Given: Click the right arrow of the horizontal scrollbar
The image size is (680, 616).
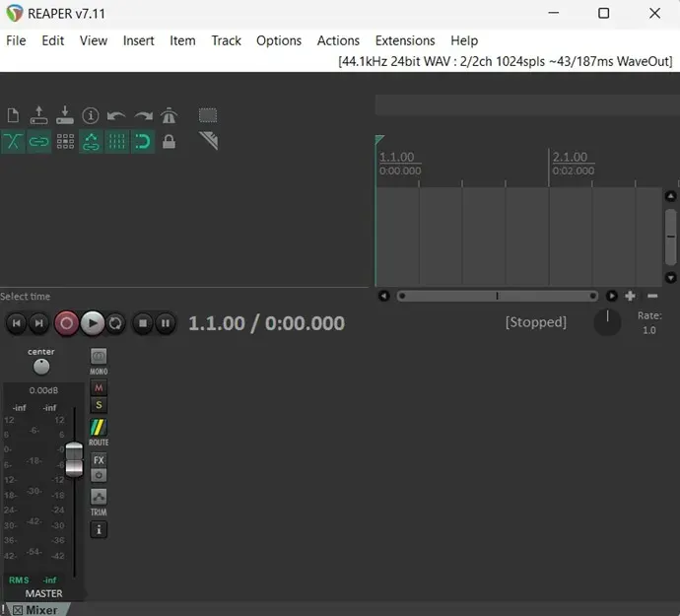Looking at the screenshot, I should 611,296.
